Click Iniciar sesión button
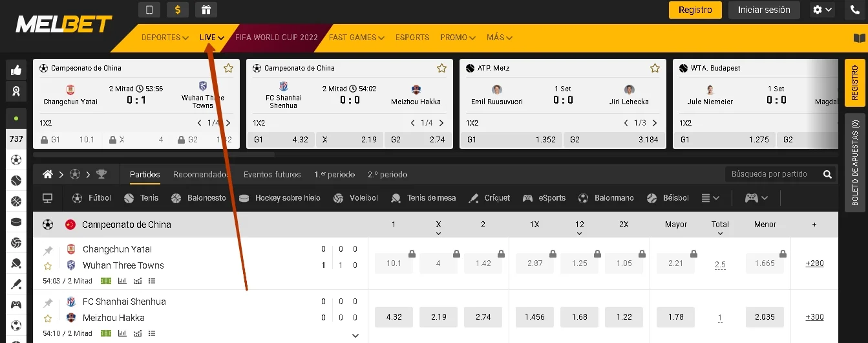The width and height of the screenshot is (868, 343). pos(764,10)
